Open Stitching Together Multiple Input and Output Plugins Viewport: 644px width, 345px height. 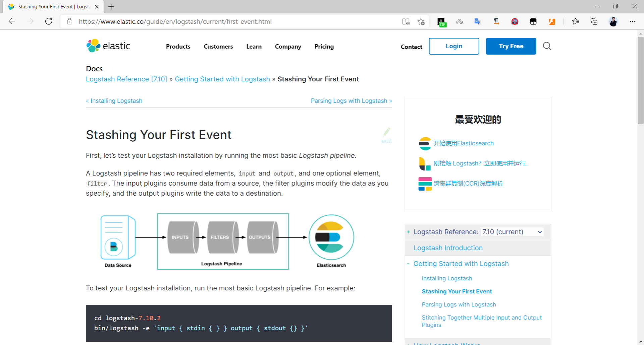coord(482,321)
